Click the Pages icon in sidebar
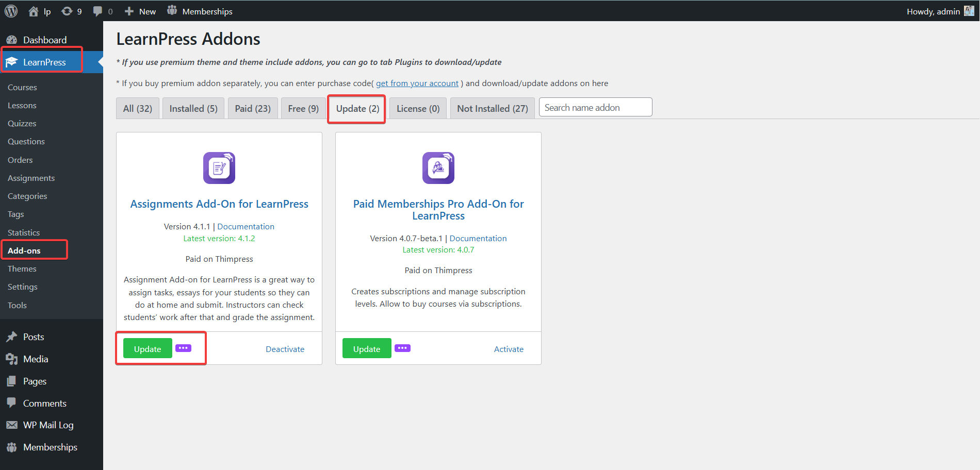Image resolution: width=980 pixels, height=470 pixels. [12, 381]
